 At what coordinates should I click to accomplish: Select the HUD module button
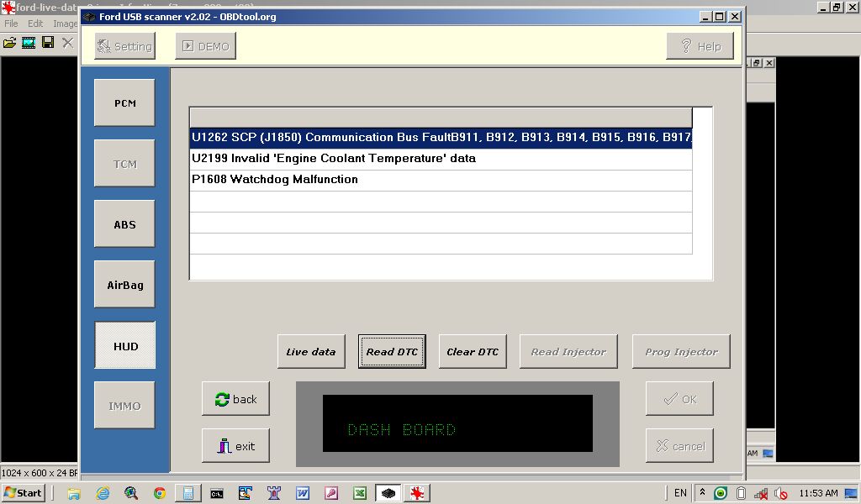click(x=124, y=346)
